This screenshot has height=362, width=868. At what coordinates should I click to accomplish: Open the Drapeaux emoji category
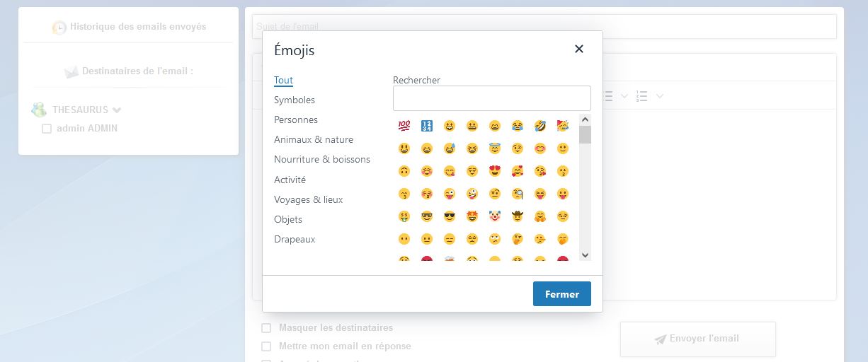295,239
